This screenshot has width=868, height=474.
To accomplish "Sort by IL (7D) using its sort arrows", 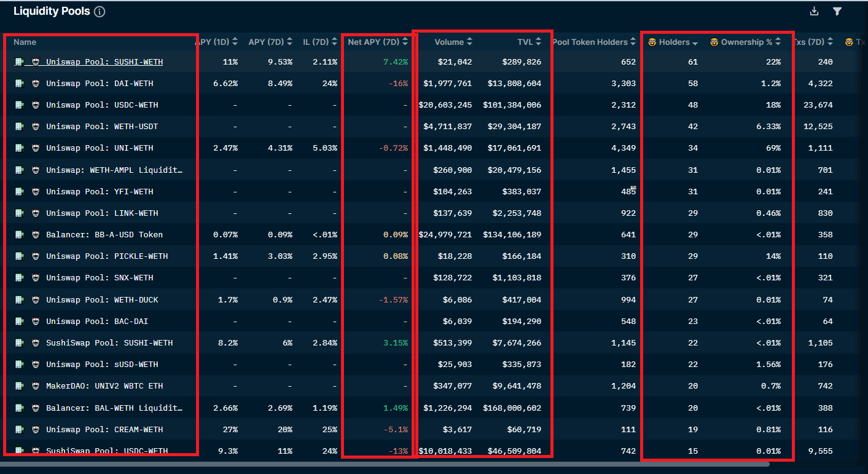I will 334,42.
